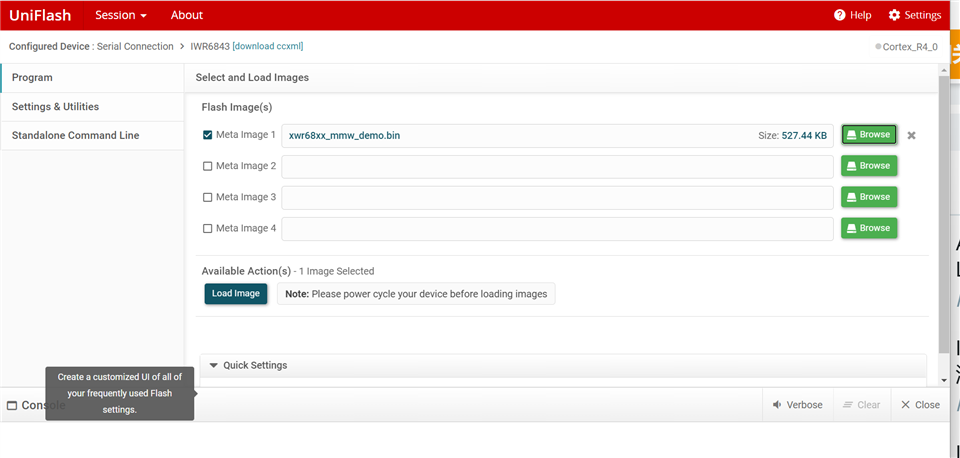Viewport: 960px width, 458px height.
Task: Click the Size 527.44 KB text
Action: click(x=792, y=135)
